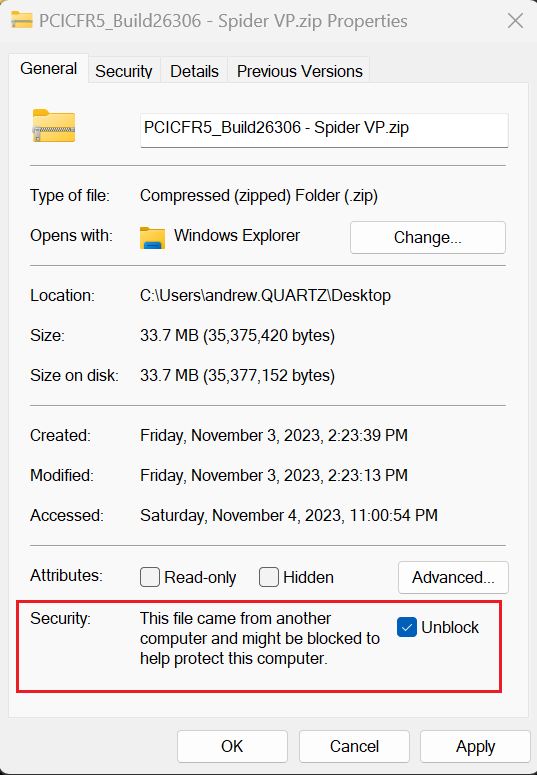
Task: Uncheck the Unblock checkbox
Action: tap(407, 627)
